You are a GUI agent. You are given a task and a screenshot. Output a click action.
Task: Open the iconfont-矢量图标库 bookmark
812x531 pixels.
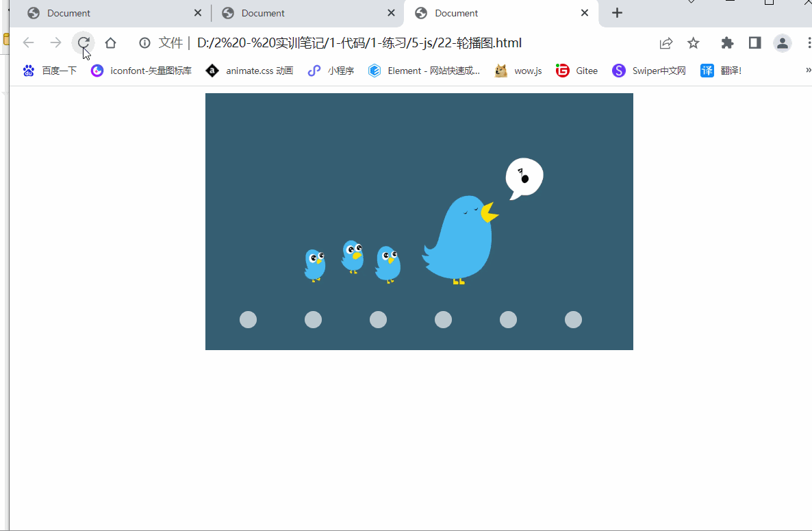click(x=141, y=71)
